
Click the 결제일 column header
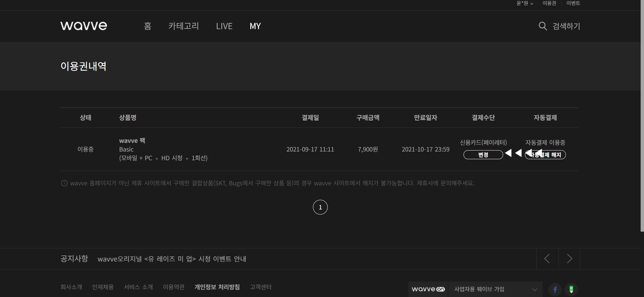(x=310, y=118)
